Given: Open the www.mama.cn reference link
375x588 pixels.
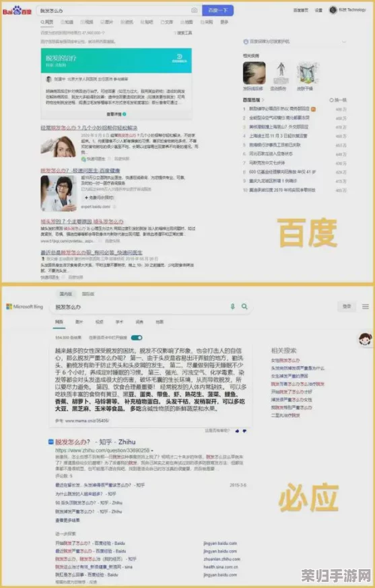Looking at the screenshot, I should tap(87, 420).
